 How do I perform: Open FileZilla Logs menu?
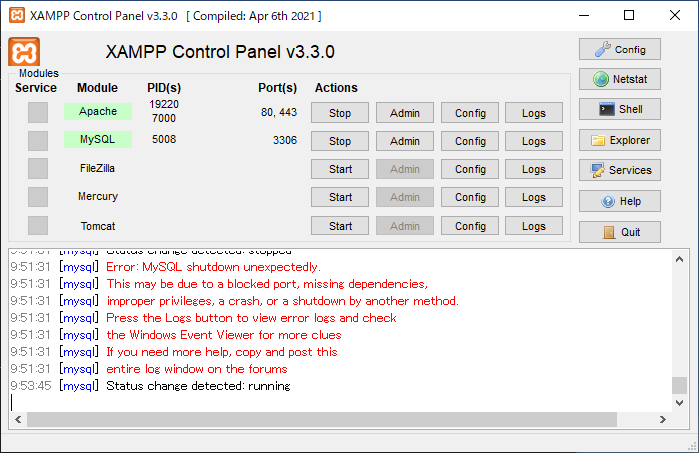(534, 169)
